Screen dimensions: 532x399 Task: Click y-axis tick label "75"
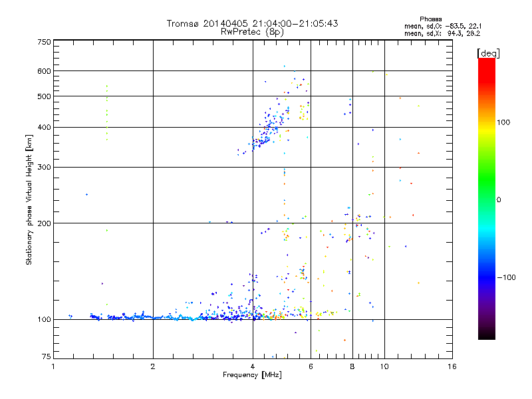coord(47,356)
